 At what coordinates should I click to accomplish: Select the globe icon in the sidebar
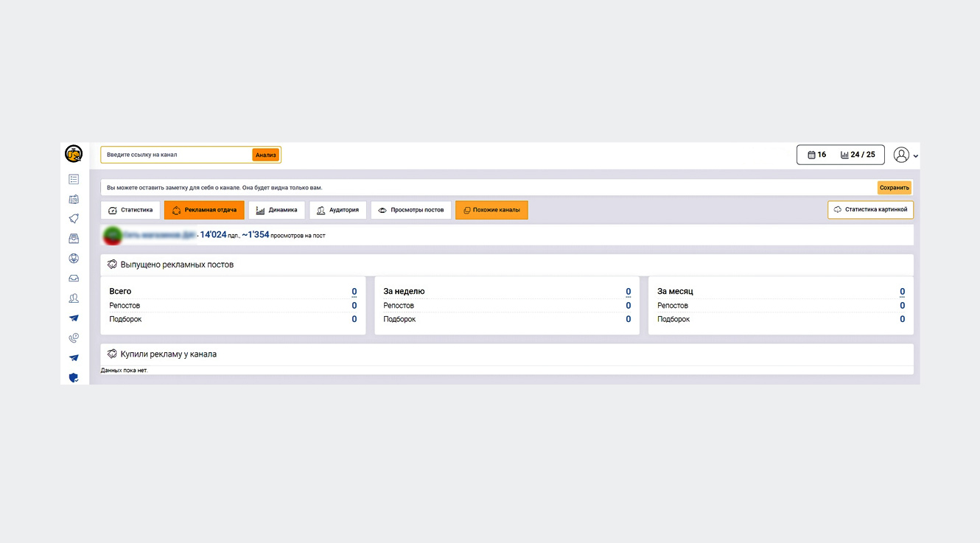pyautogui.click(x=74, y=259)
